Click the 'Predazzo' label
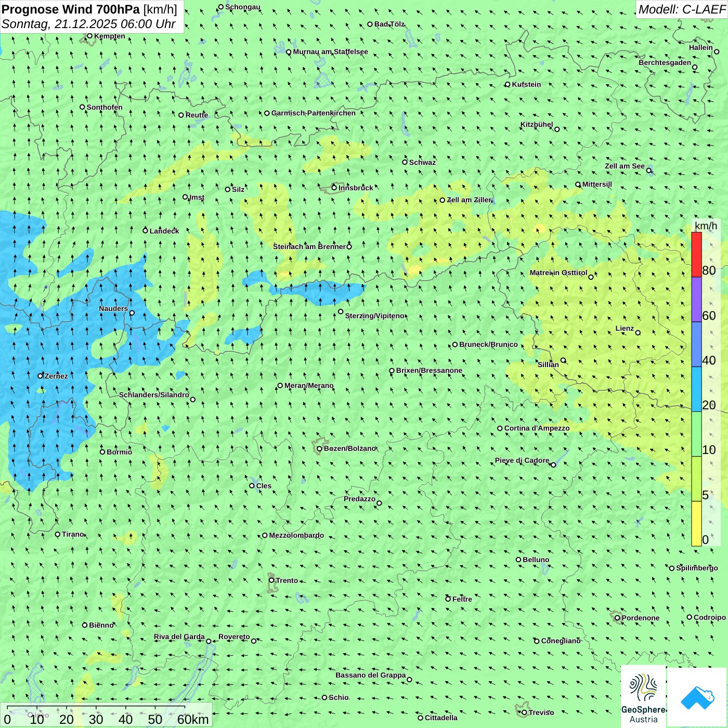728x728 pixels. [359, 499]
